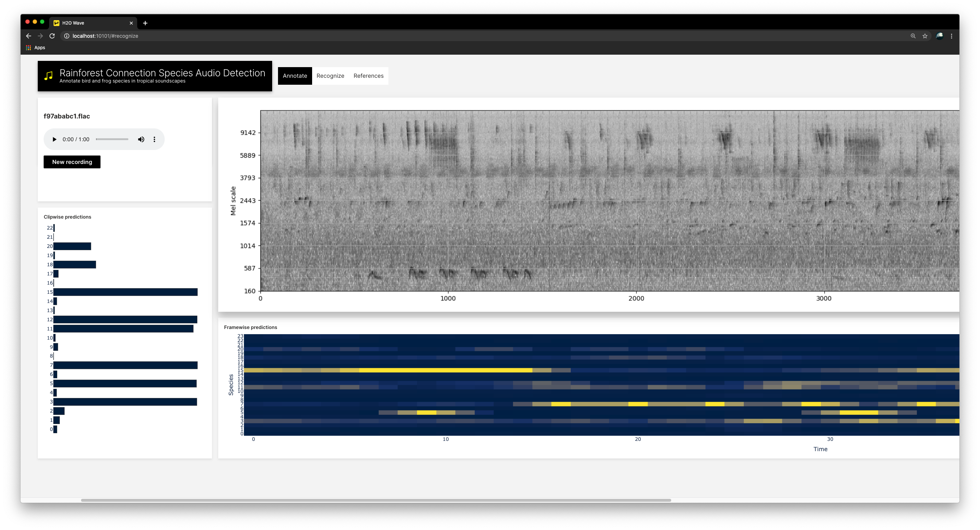Screen dimensions: 980x530
Task: Mute the audio player volume
Action: [x=141, y=139]
